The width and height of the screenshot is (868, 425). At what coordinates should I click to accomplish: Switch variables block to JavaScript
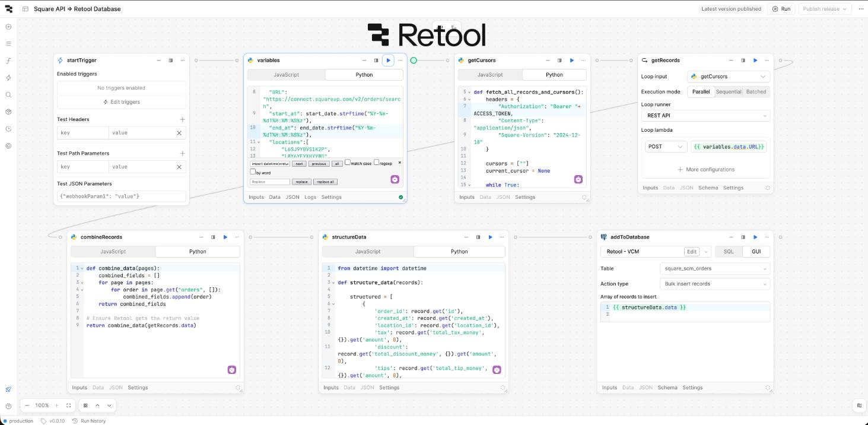(x=287, y=75)
